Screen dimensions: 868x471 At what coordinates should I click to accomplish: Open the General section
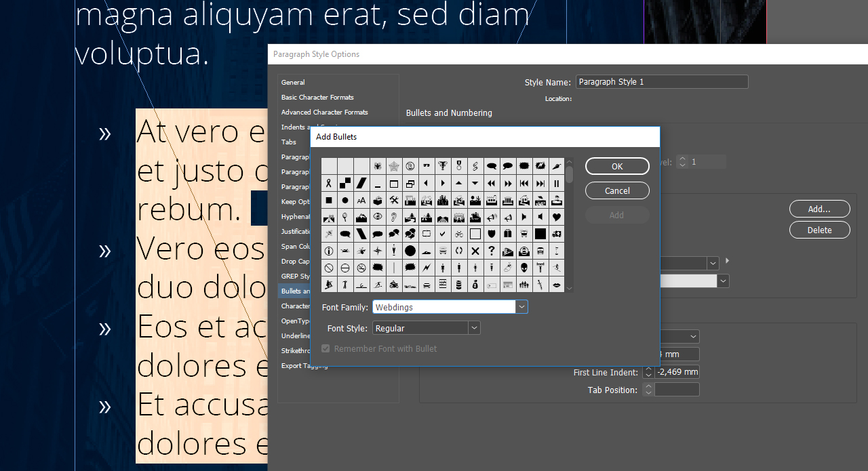pyautogui.click(x=293, y=82)
